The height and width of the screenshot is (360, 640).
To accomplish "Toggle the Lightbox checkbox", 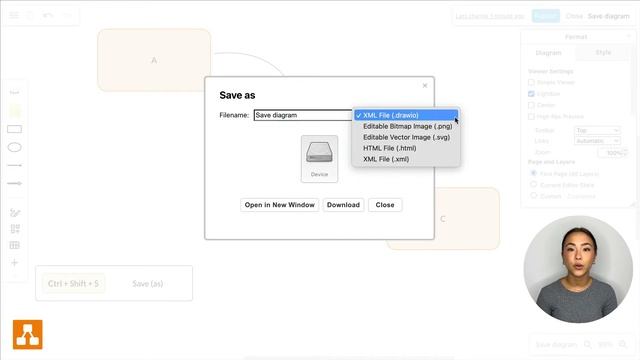I will [531, 94].
